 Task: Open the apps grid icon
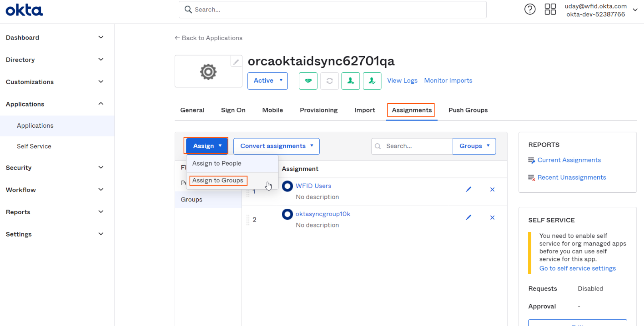(550, 9)
